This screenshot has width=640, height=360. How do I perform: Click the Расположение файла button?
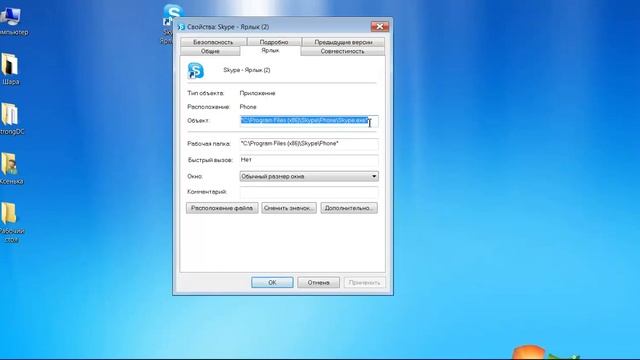click(222, 208)
